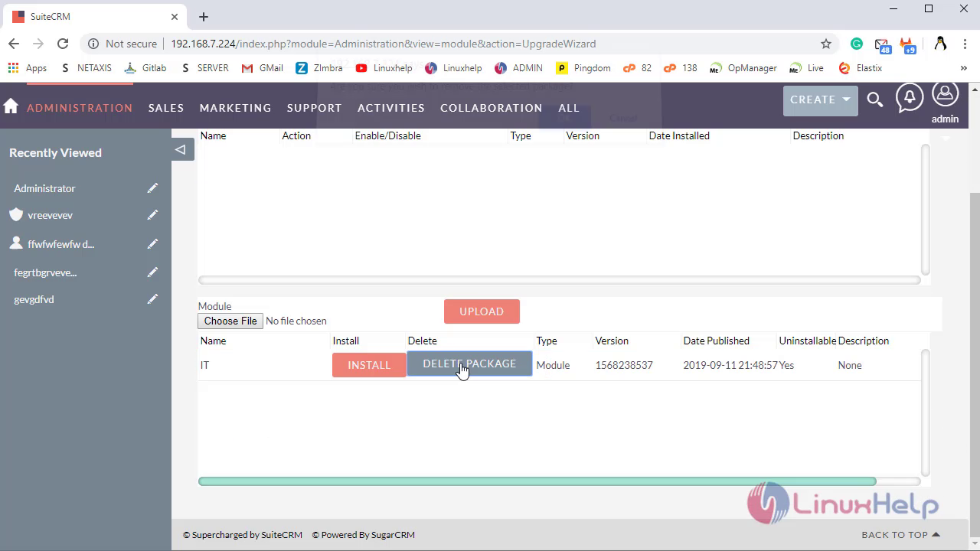
Task: Click the browser address bar URL
Action: [383, 44]
